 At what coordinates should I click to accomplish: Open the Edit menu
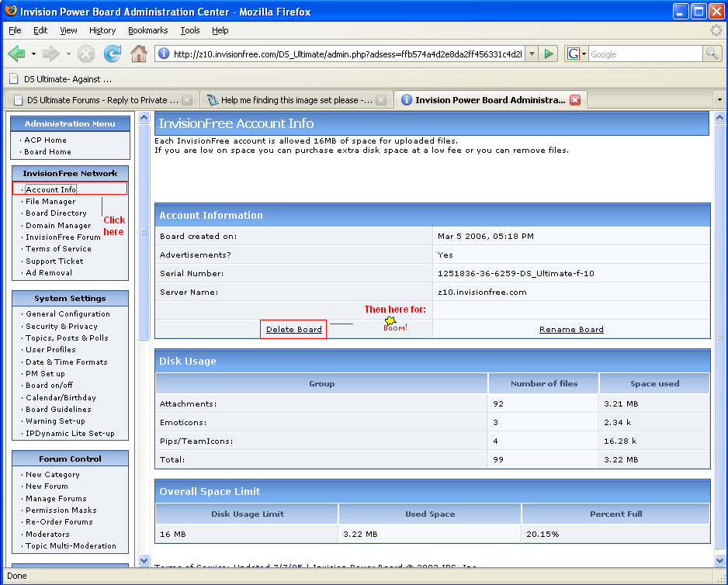point(40,30)
